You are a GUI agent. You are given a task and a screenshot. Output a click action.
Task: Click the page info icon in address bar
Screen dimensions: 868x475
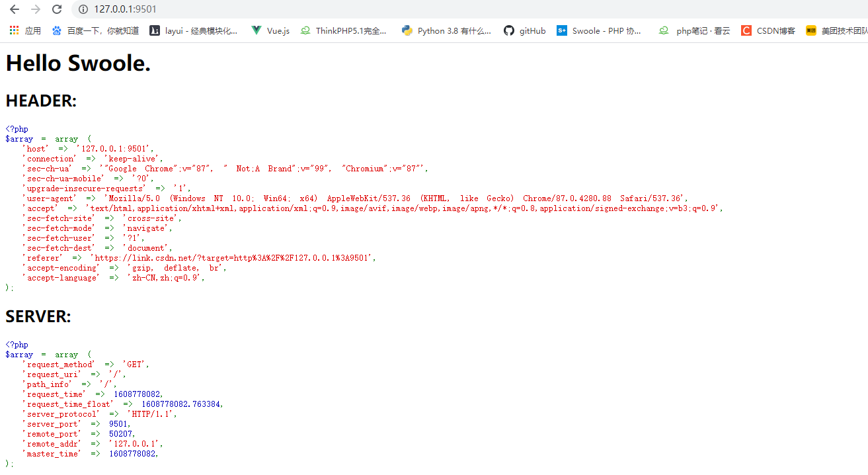point(82,10)
